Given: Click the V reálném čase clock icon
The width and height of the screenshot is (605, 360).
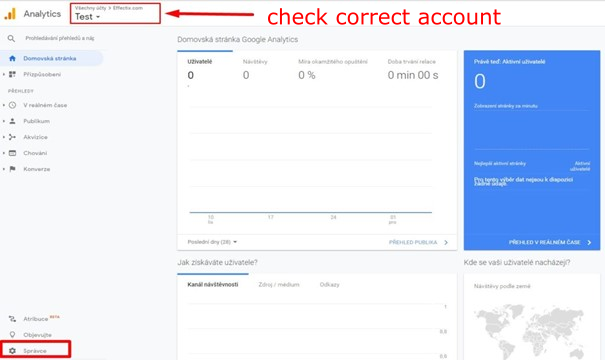Looking at the screenshot, I should 12,105.
